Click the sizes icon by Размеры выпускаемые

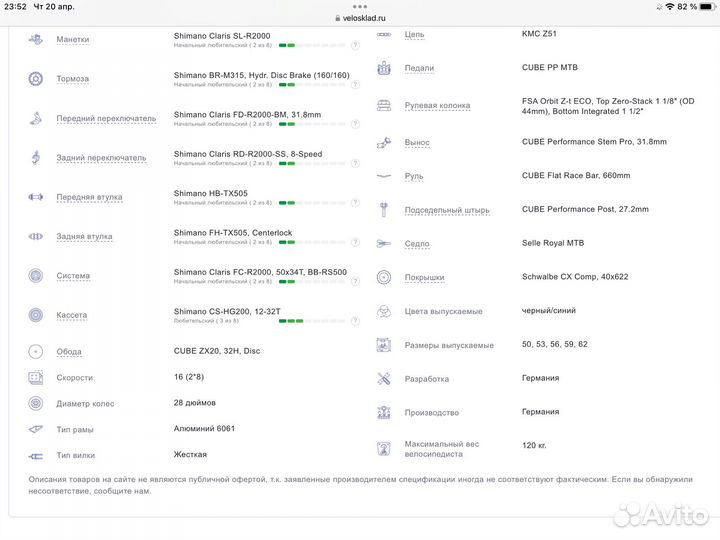[x=384, y=345]
